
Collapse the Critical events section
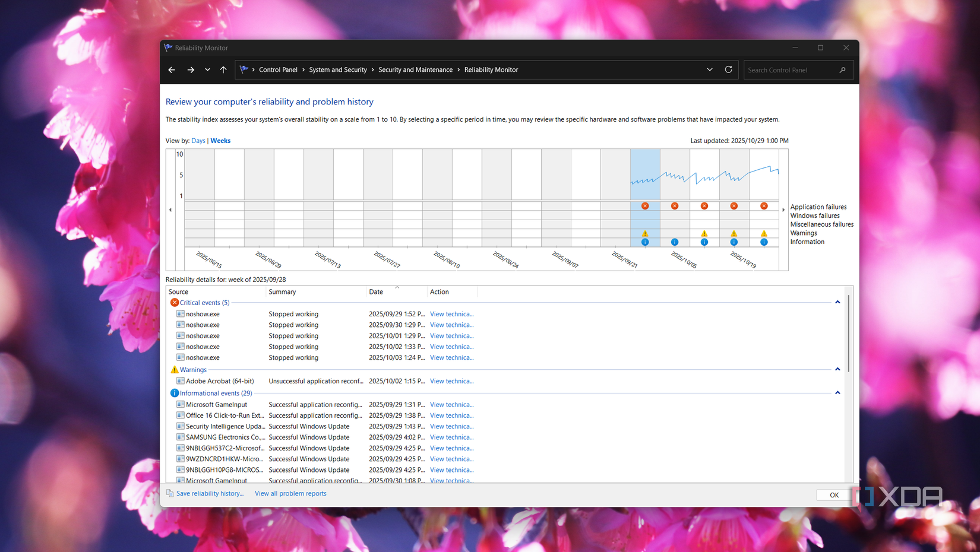(837, 302)
